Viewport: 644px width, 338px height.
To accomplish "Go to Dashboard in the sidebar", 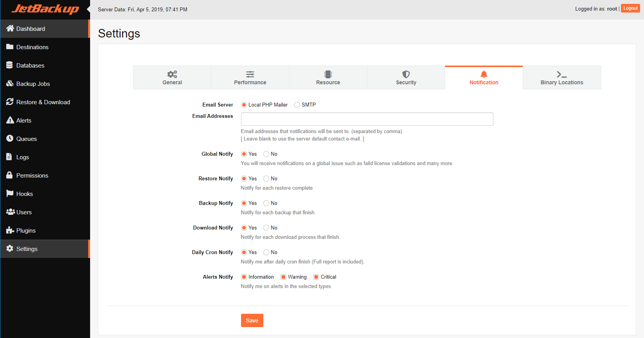I will click(x=45, y=28).
